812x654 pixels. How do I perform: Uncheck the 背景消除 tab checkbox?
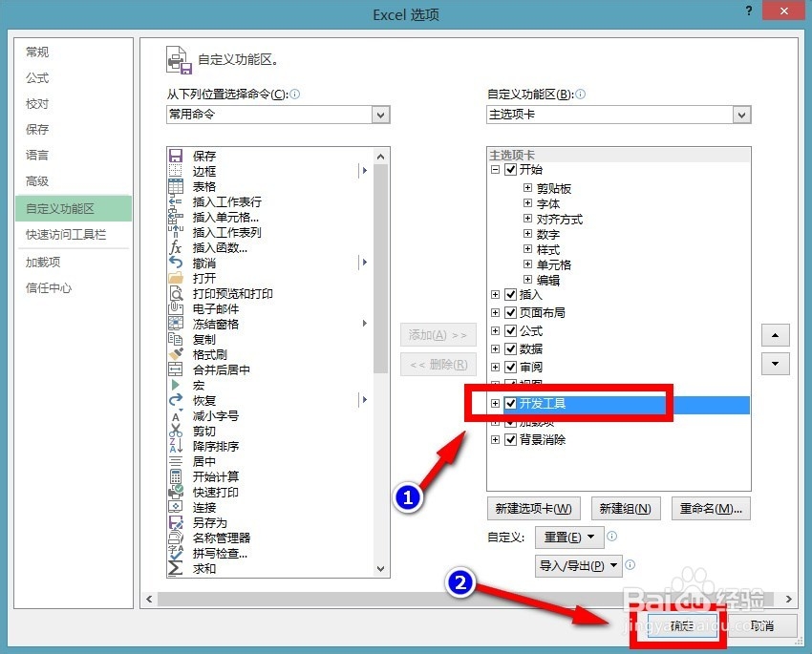pyautogui.click(x=511, y=440)
